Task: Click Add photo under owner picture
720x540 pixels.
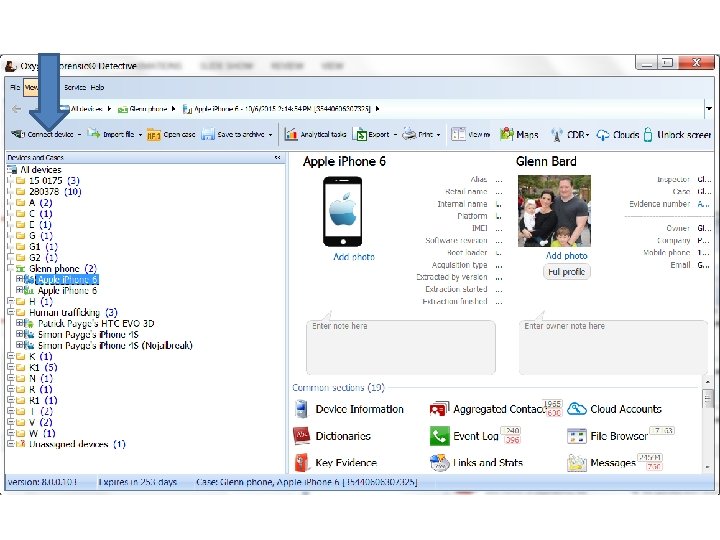Action: pos(566,255)
